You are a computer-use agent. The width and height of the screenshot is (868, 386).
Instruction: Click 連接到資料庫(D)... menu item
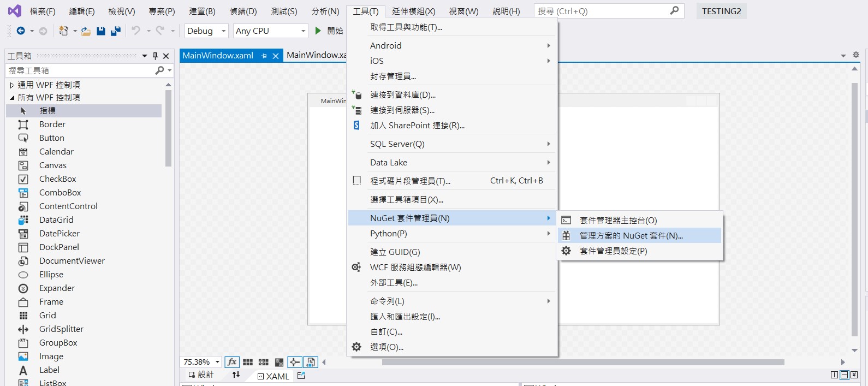(x=452, y=95)
